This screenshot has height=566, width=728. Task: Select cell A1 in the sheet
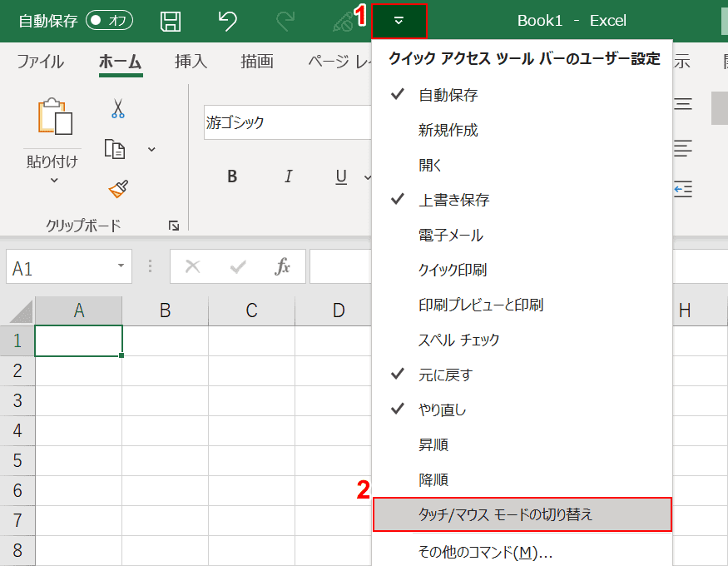78,340
